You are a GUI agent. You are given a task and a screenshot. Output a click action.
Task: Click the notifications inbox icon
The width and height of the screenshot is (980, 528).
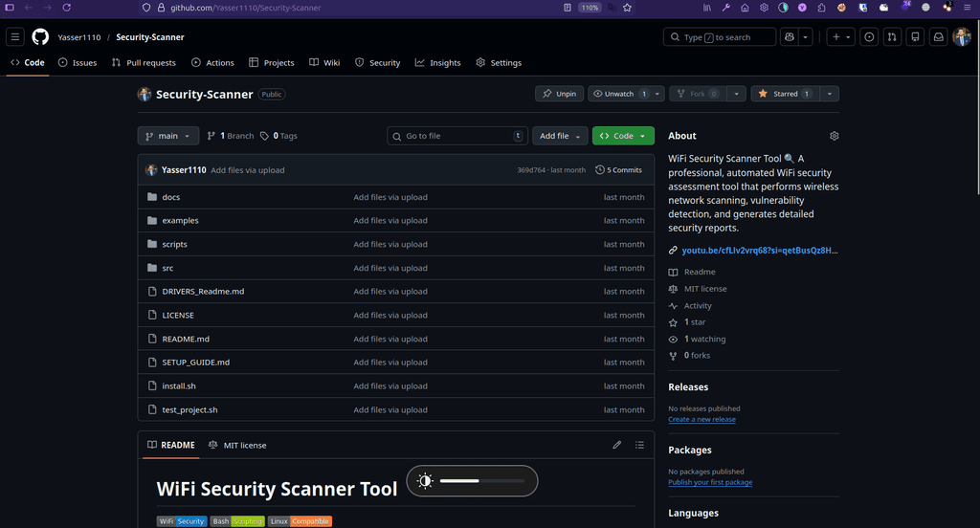pyautogui.click(x=939, y=37)
